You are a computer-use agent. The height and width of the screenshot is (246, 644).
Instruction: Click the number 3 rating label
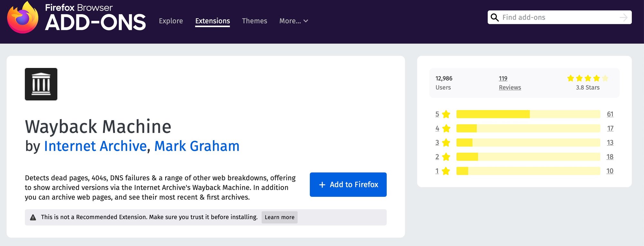(437, 143)
